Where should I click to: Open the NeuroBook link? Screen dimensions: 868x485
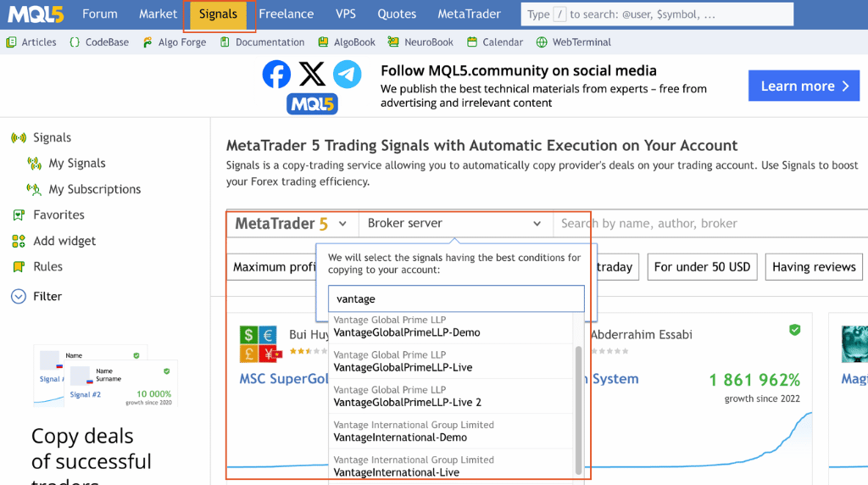click(428, 42)
